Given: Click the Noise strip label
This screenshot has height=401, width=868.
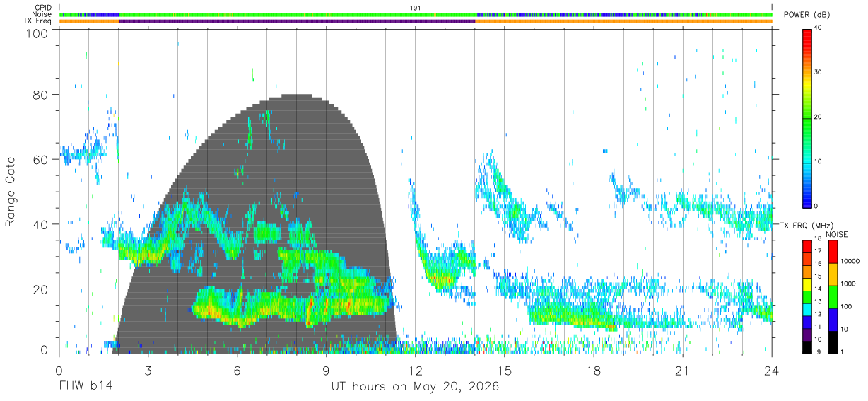Looking at the screenshot, I should [x=42, y=14].
